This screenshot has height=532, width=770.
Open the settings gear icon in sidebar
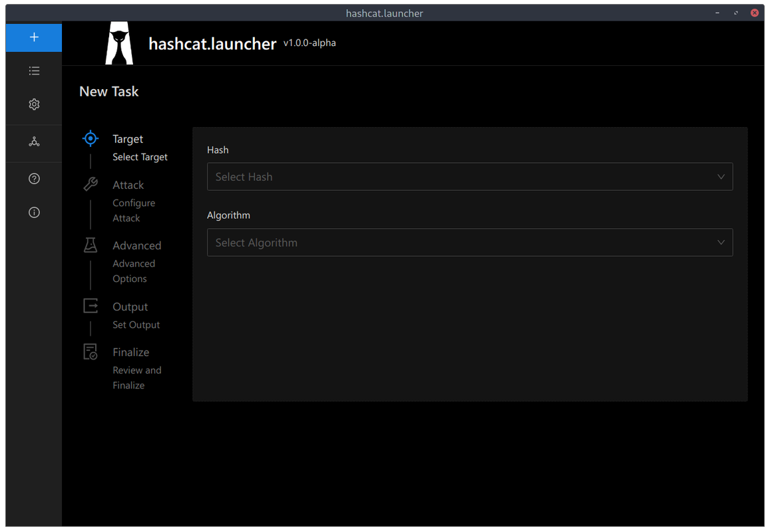(x=34, y=104)
